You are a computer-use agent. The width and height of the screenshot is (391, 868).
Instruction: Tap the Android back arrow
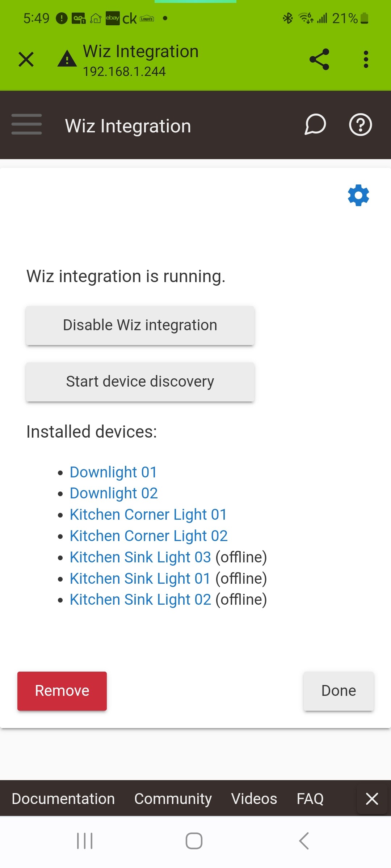pos(304,841)
